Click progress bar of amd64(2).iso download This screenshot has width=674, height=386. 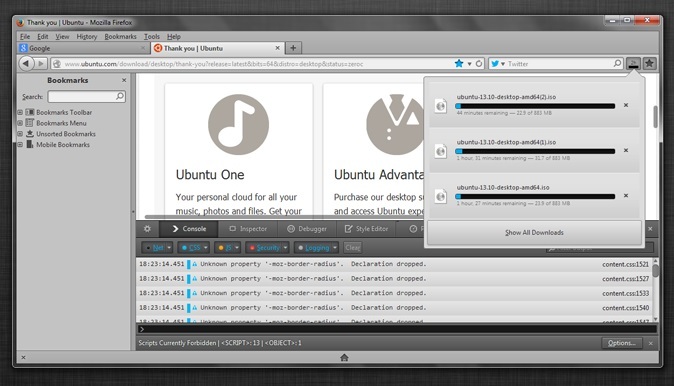click(535, 106)
